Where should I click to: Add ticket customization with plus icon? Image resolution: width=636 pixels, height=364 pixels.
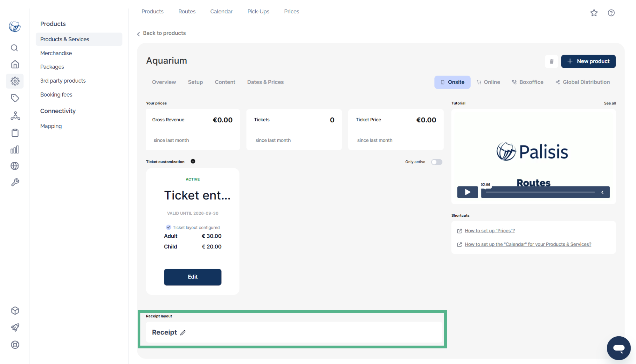[x=193, y=161]
